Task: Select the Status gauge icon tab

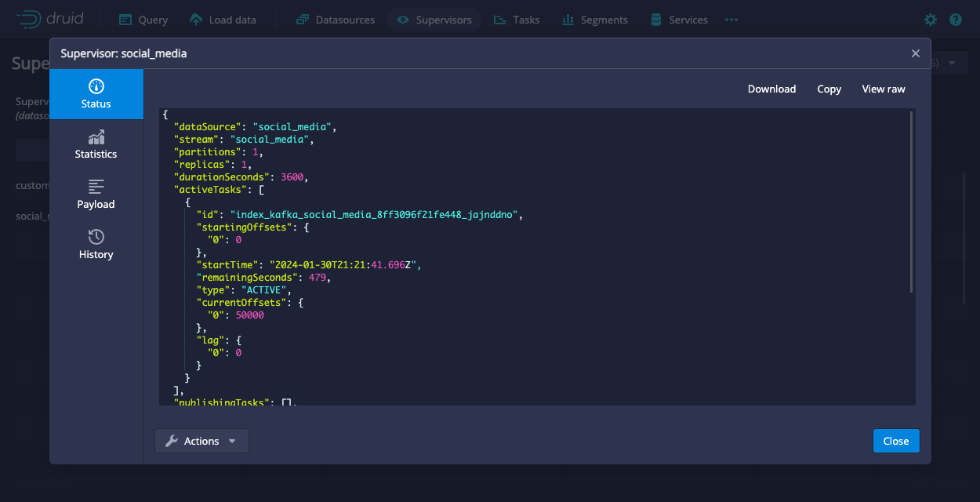Action: click(96, 87)
